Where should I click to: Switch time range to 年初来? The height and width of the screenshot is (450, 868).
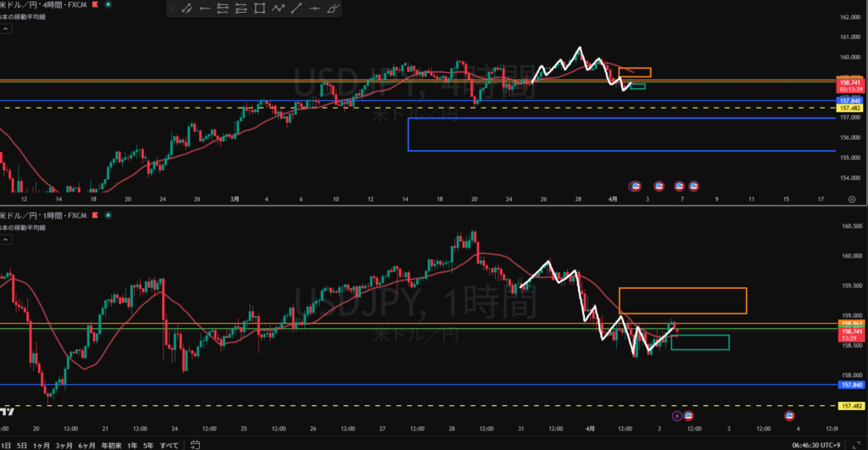pos(112,444)
